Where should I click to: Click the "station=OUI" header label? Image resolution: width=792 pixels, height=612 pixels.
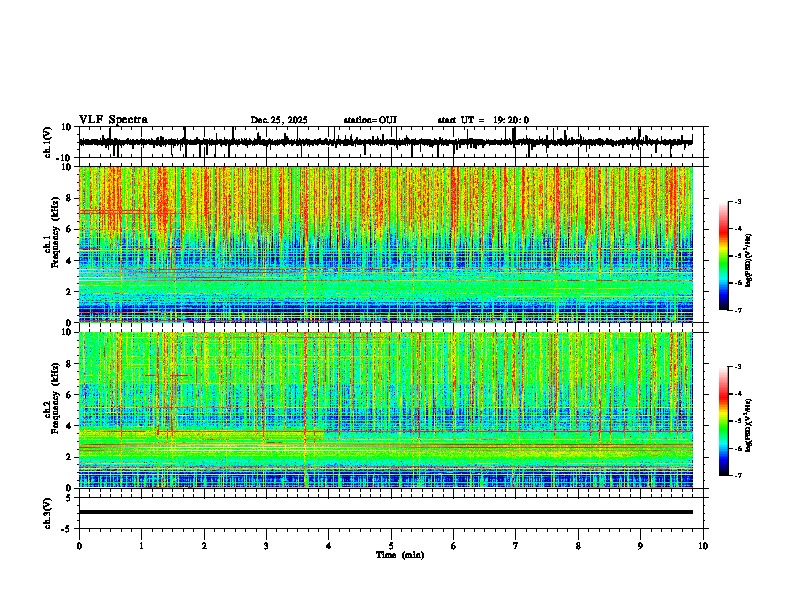pyautogui.click(x=370, y=120)
